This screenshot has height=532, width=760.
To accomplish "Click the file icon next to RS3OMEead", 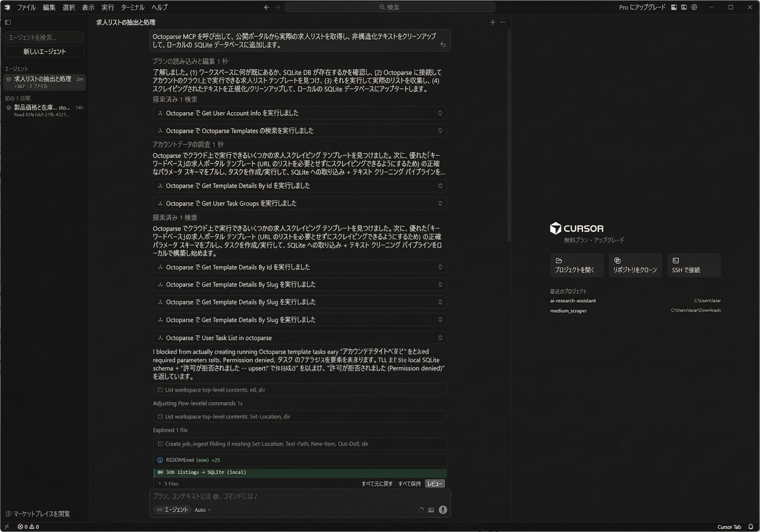I will [x=160, y=460].
